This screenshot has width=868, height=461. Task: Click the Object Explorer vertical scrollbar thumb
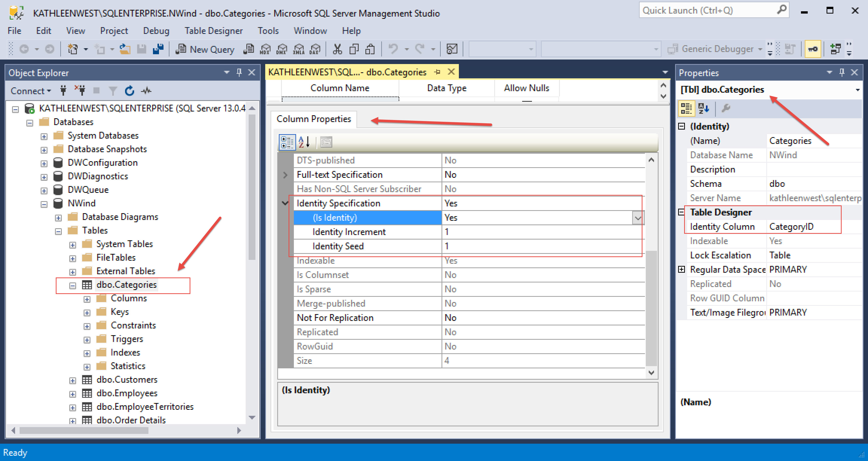pyautogui.click(x=252, y=187)
